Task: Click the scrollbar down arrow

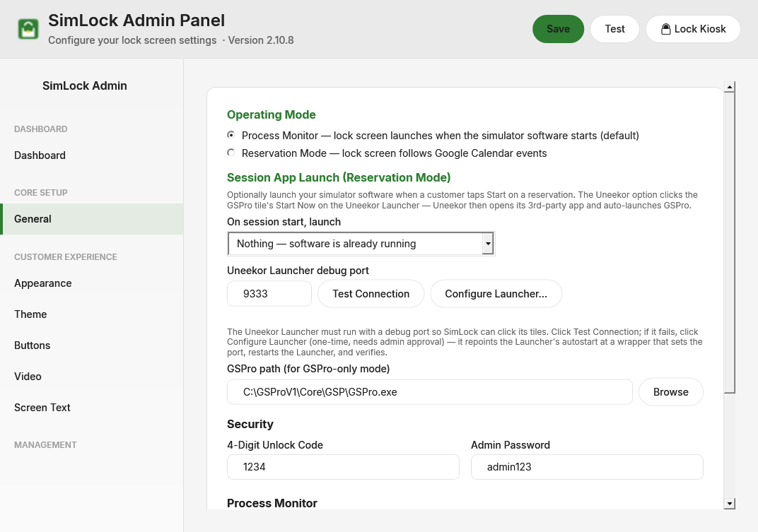Action: 730,504
